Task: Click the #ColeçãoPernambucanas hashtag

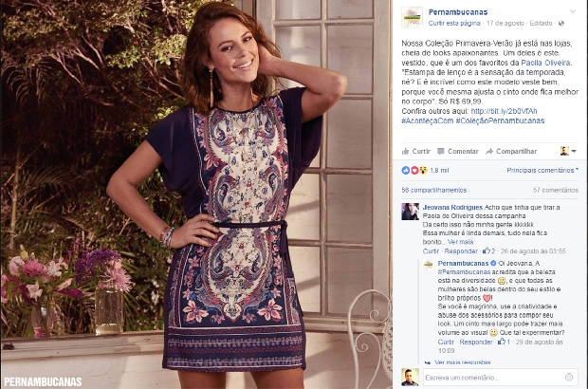Action: point(500,120)
